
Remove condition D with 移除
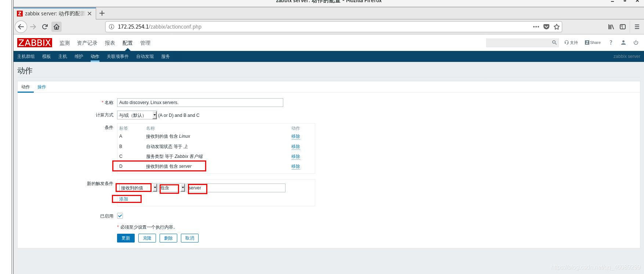coord(295,166)
